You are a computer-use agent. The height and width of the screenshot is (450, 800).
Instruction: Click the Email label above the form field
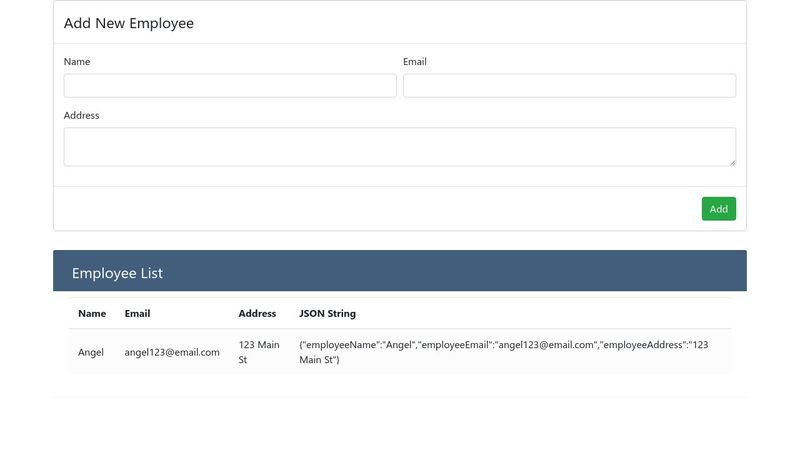[415, 62]
